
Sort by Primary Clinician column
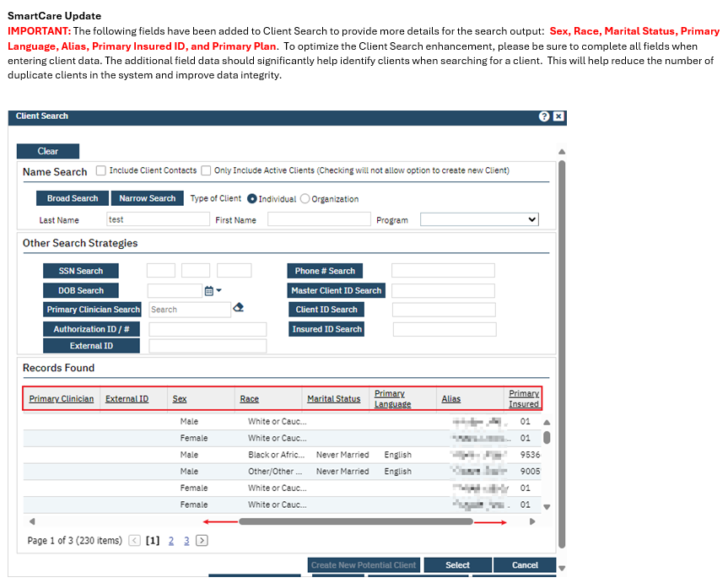point(62,398)
